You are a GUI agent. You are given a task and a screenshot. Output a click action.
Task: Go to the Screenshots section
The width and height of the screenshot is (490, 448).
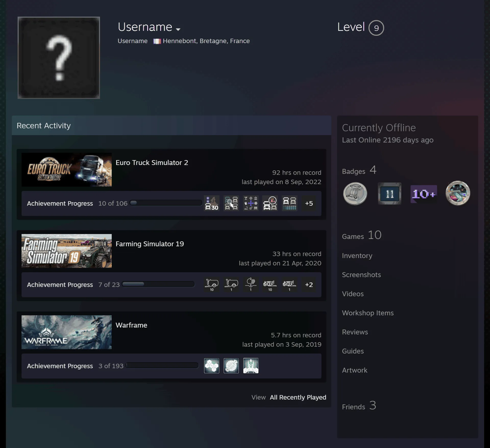(361, 275)
